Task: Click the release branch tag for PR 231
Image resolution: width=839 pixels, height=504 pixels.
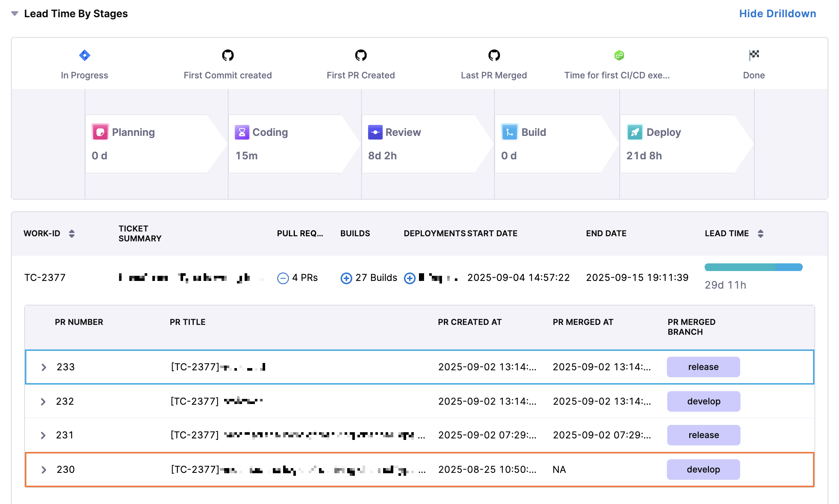Action: [x=703, y=435]
